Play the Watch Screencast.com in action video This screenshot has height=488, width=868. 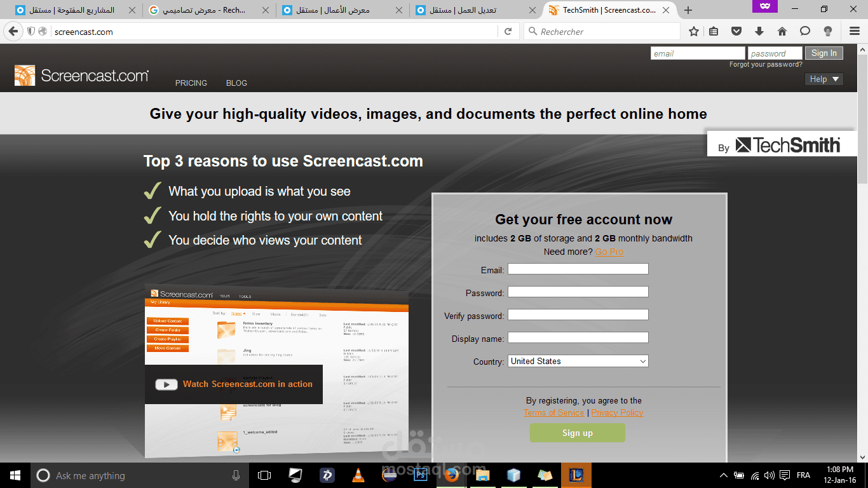tap(233, 384)
